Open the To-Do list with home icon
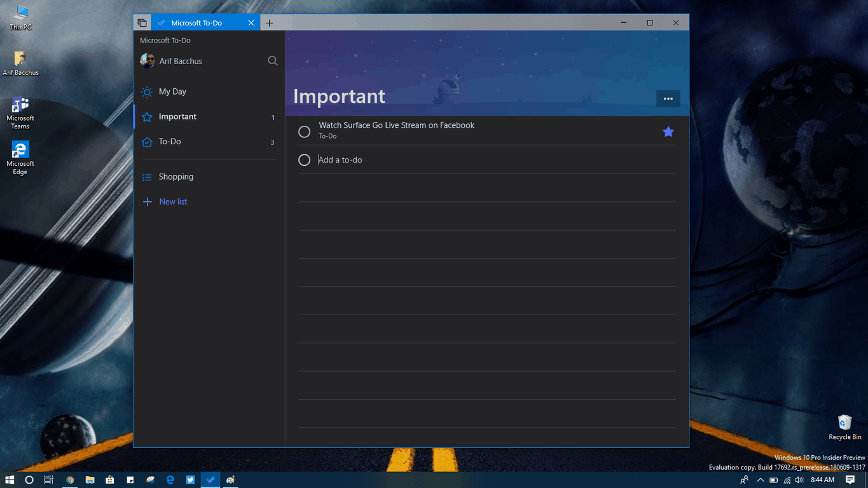 click(170, 142)
